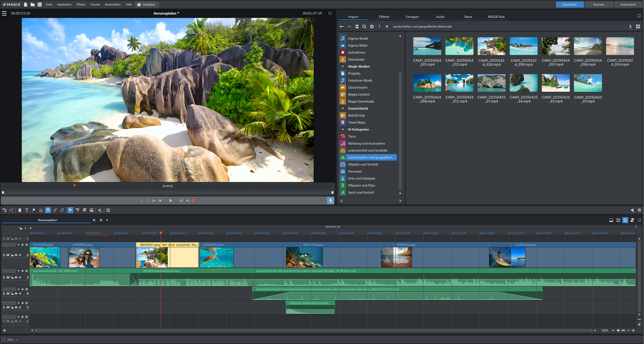
Task: Toggle the snapping magnet in the timeline toolbar
Action: [48, 210]
